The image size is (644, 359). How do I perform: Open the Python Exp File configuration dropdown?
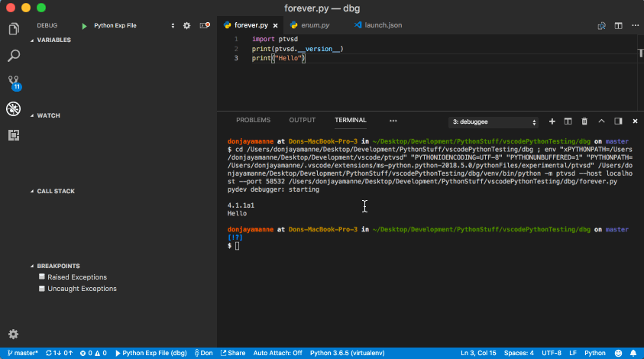pyautogui.click(x=134, y=25)
